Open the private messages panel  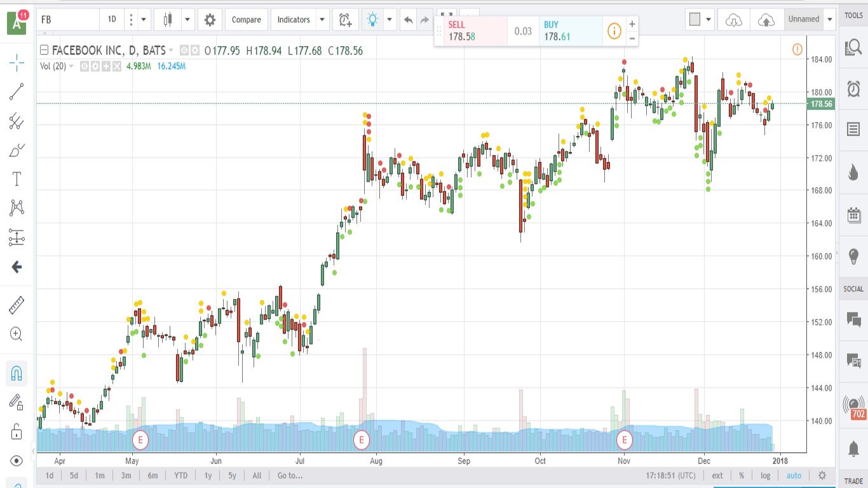point(853,361)
